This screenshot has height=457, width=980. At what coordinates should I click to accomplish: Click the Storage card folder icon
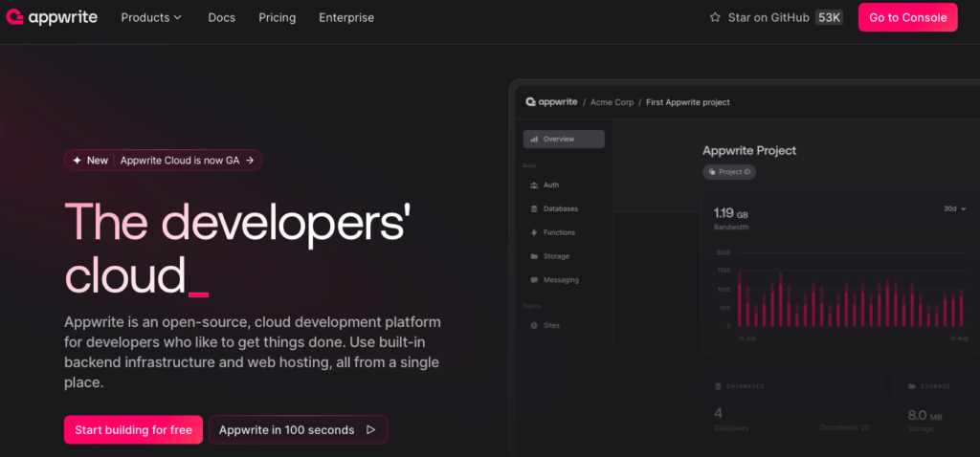point(912,386)
